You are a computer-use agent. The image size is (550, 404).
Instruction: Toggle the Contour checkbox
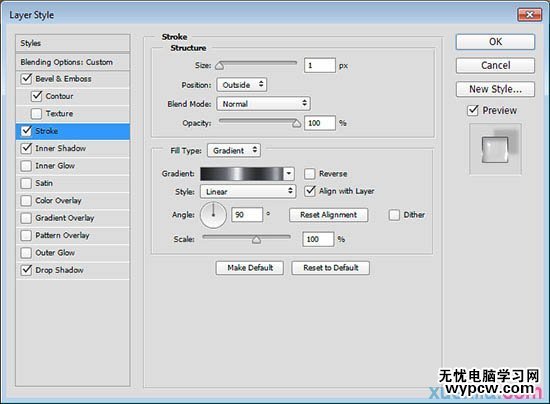pos(36,96)
